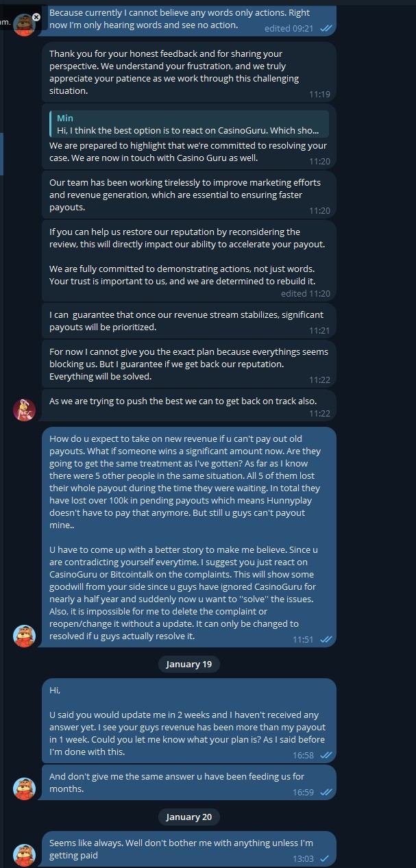Image resolution: width=416 pixels, height=868 pixels.
Task: Click the read-receipt double check at 09:21
Action: point(326,29)
